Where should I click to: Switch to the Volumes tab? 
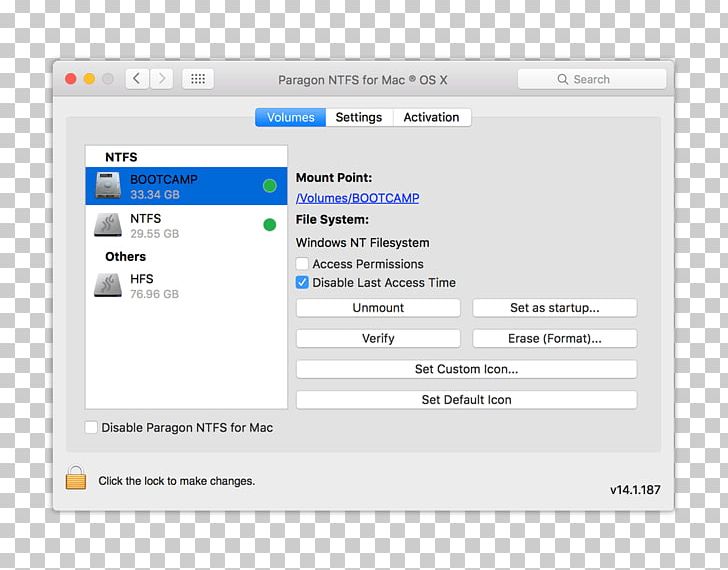[x=291, y=117]
